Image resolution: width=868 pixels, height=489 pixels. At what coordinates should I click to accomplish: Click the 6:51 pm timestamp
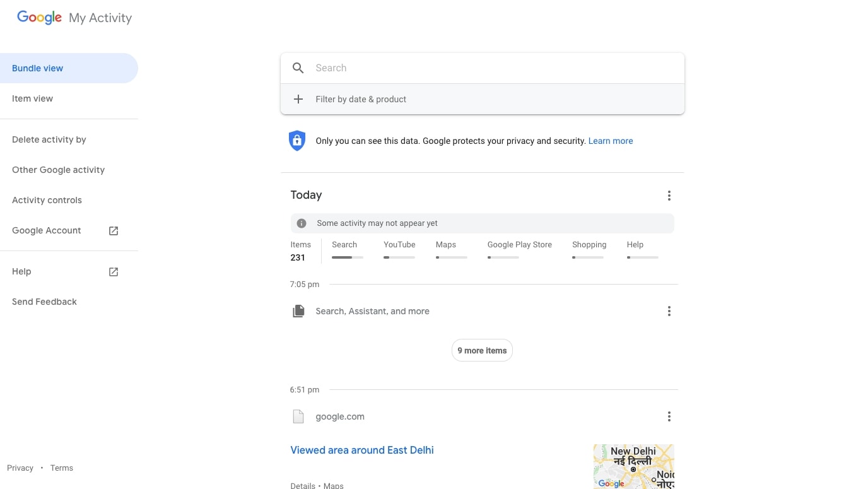point(305,390)
